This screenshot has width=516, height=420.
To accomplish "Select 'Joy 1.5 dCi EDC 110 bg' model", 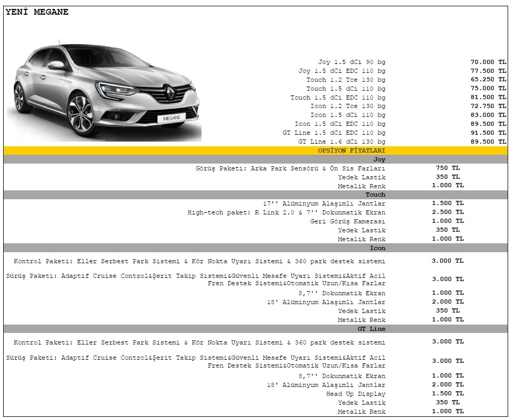I will [x=342, y=71].
